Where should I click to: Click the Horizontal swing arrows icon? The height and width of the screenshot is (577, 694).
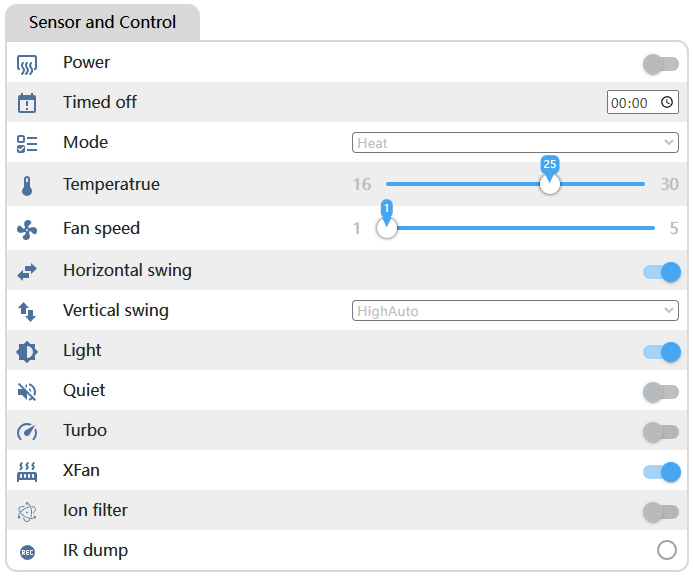tap(27, 271)
